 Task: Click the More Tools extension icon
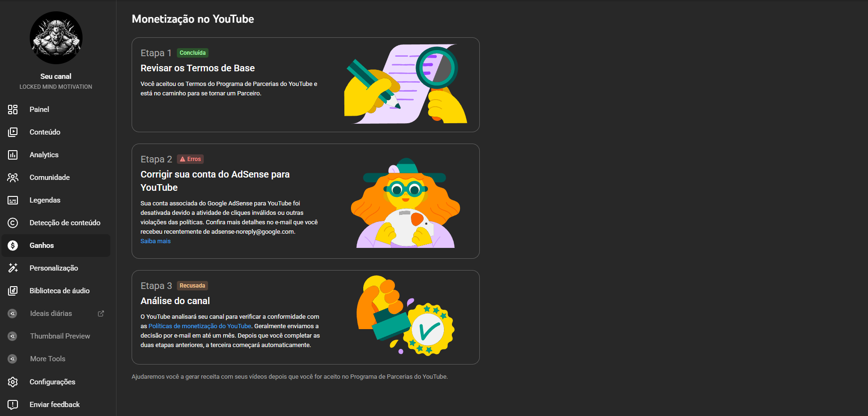(13, 359)
